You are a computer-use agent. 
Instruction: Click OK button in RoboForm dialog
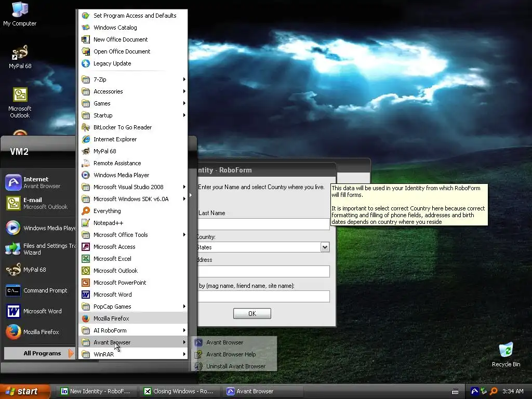[x=252, y=313]
